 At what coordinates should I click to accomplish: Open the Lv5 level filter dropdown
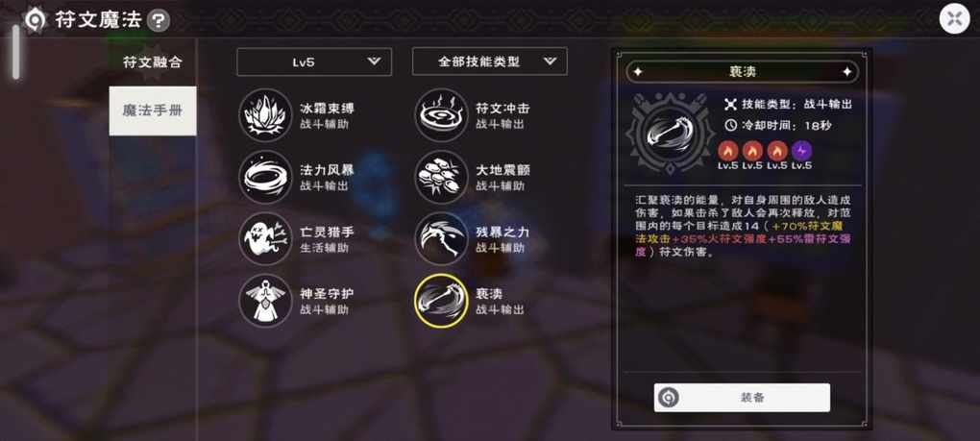[x=314, y=61]
